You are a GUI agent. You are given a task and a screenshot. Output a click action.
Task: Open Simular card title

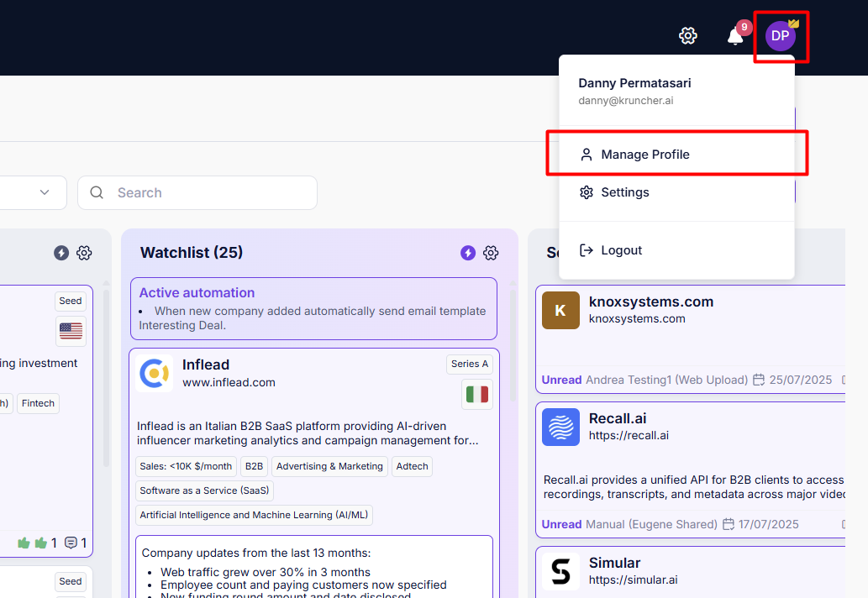[614, 563]
